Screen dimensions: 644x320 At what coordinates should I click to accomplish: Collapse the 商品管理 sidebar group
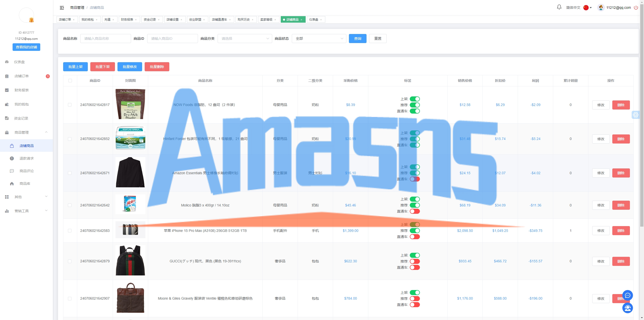46,132
